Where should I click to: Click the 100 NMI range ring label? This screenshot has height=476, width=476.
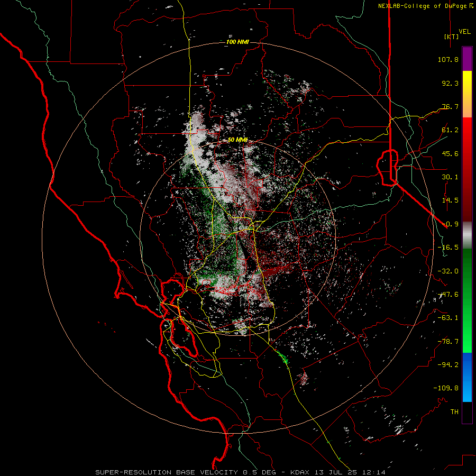pyautogui.click(x=237, y=42)
